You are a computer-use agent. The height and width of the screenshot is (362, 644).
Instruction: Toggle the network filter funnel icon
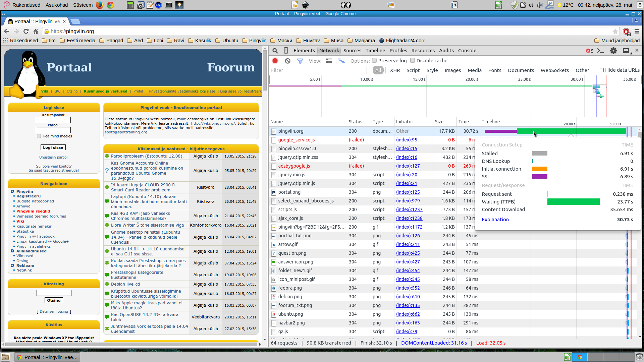coord(300,61)
